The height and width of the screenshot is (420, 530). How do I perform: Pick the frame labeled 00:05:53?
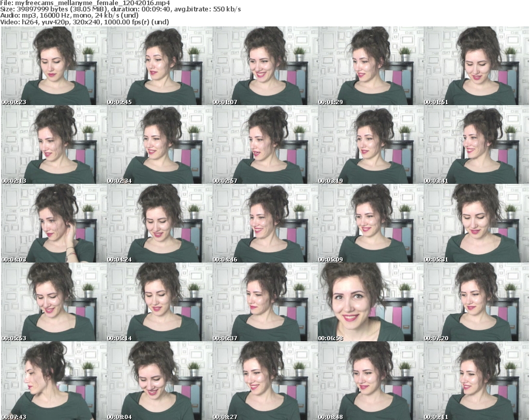[53, 302]
